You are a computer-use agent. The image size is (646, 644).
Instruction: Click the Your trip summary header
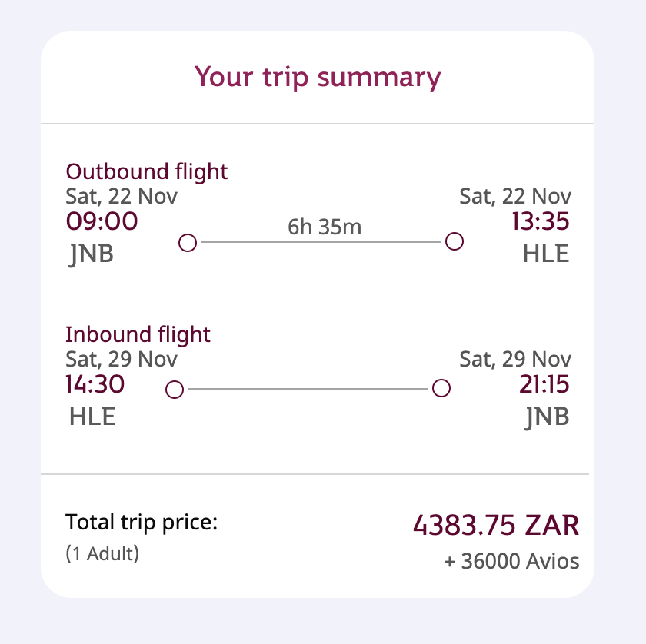(318, 77)
